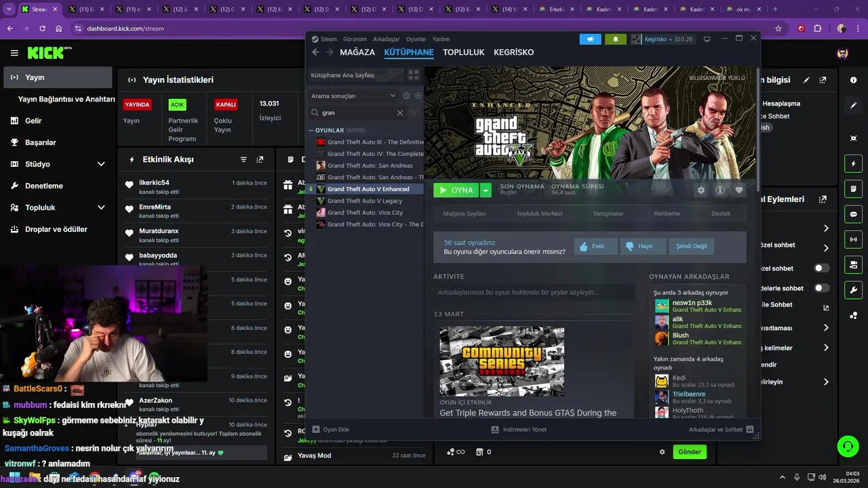Screen dimensions: 868x488
Task: Open the wrench tools icon in Kick sidebar
Action: (853, 290)
